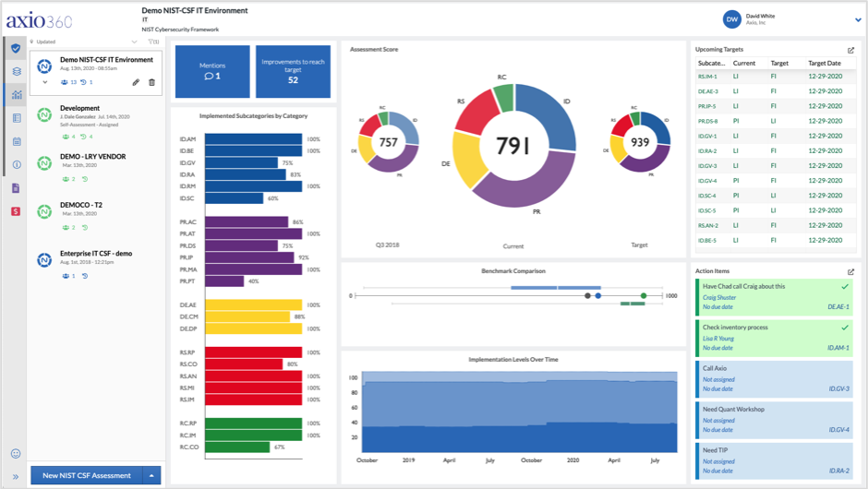Open the Need TIP action item

pyautogui.click(x=774, y=460)
